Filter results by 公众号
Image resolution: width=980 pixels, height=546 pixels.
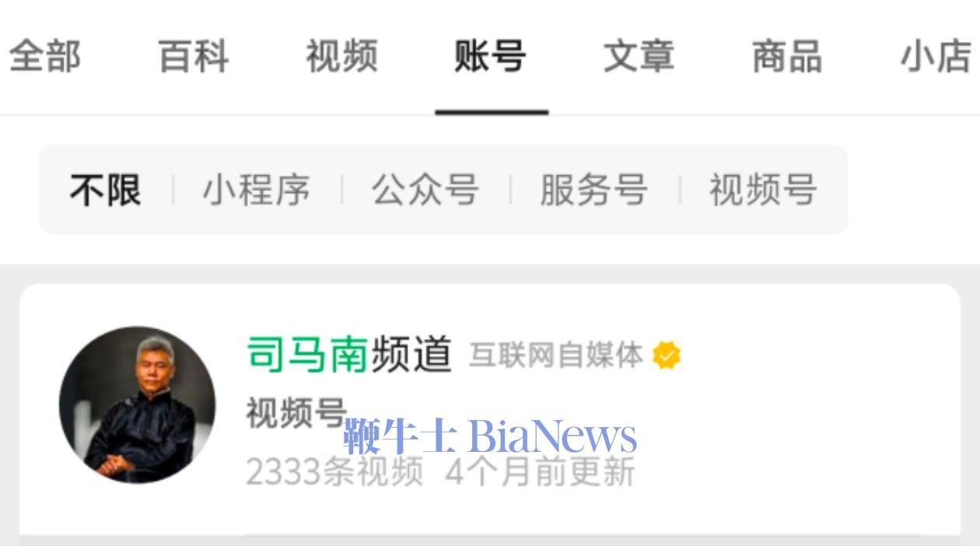tap(425, 190)
